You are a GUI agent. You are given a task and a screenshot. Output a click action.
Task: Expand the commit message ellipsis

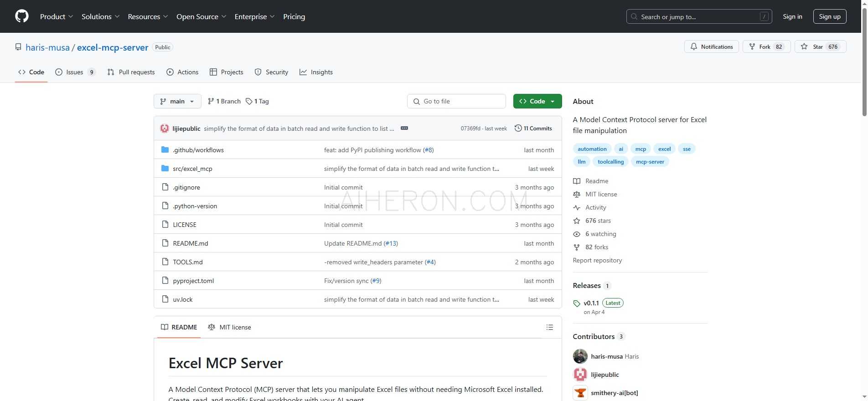tap(404, 129)
